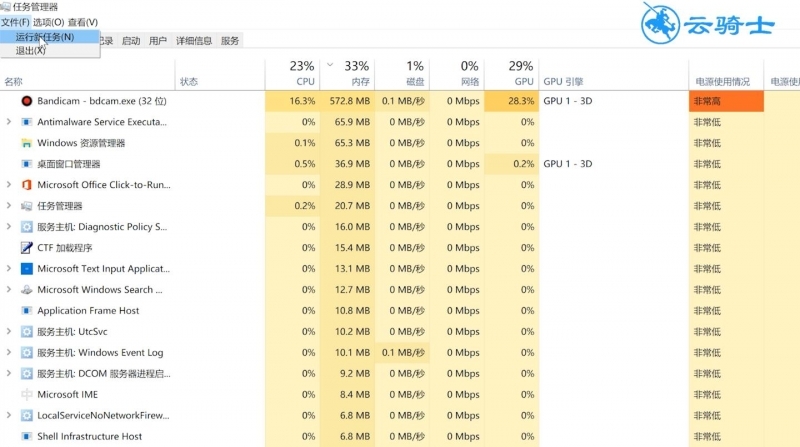Screen dimensions: 800x447
Task: Open the 查看(V) menu
Action: (83, 22)
